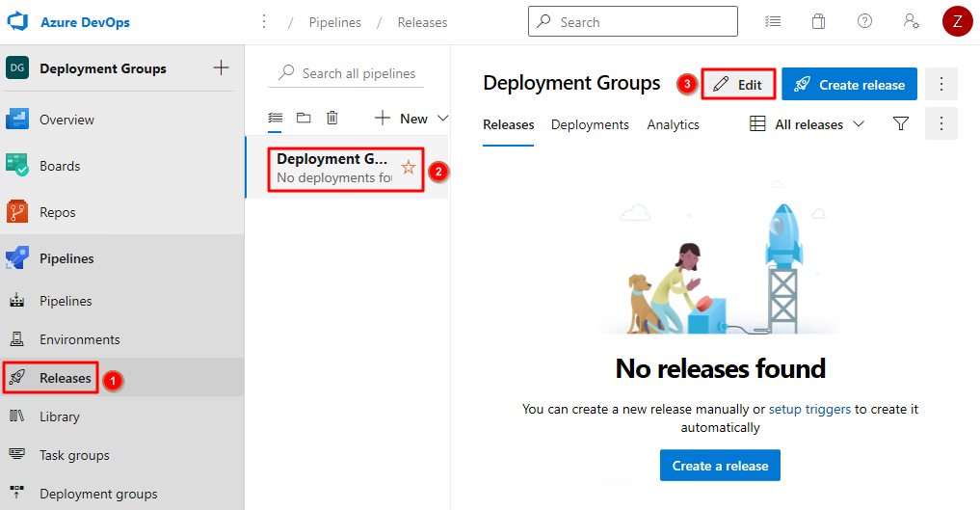Click the Azure DevOps logo icon

tap(17, 21)
